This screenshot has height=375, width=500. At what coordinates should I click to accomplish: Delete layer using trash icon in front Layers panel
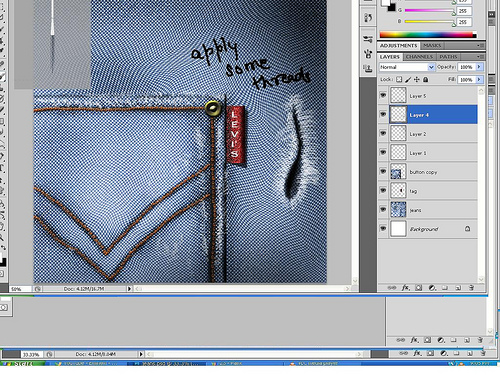click(471, 288)
